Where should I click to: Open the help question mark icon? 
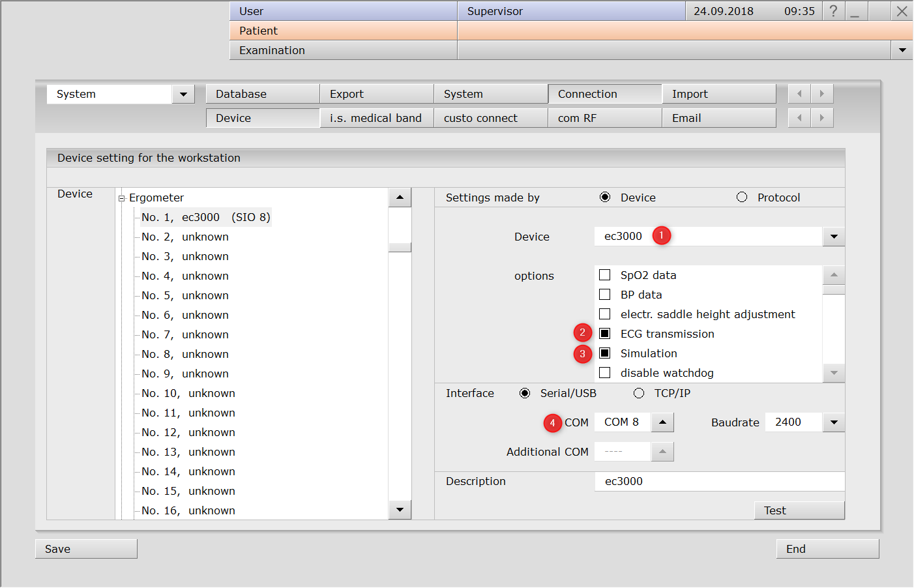[x=833, y=11]
